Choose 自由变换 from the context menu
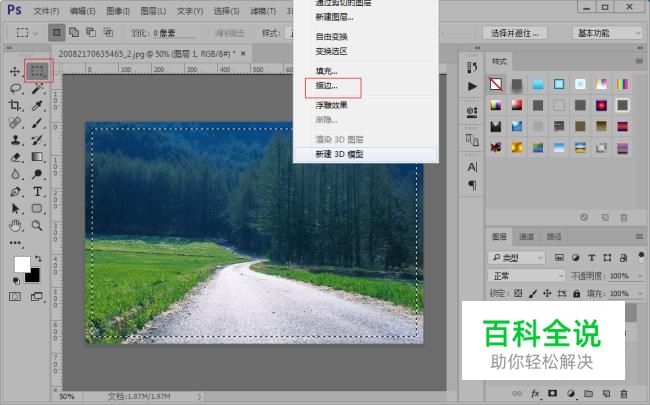The image size is (650, 405). pos(331,36)
